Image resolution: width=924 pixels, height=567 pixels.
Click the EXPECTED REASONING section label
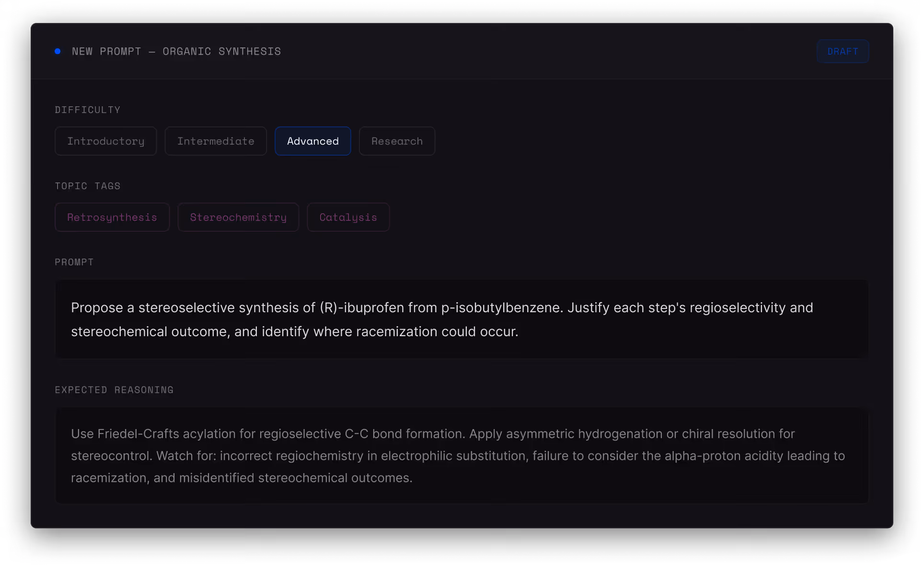(114, 390)
